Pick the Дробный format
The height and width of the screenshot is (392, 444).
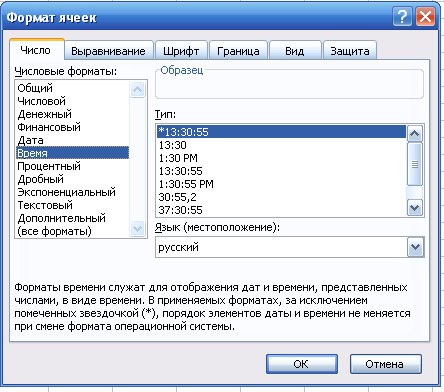[72, 179]
